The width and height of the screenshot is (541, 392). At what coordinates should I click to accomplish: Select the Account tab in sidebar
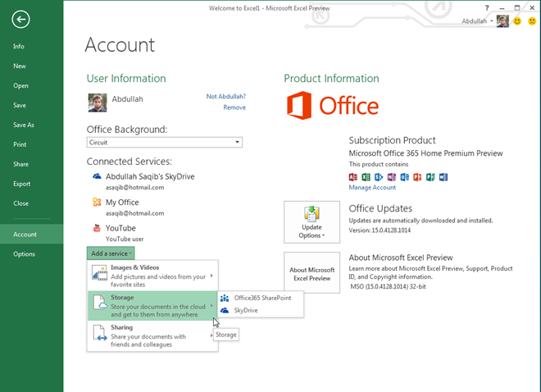(31, 235)
